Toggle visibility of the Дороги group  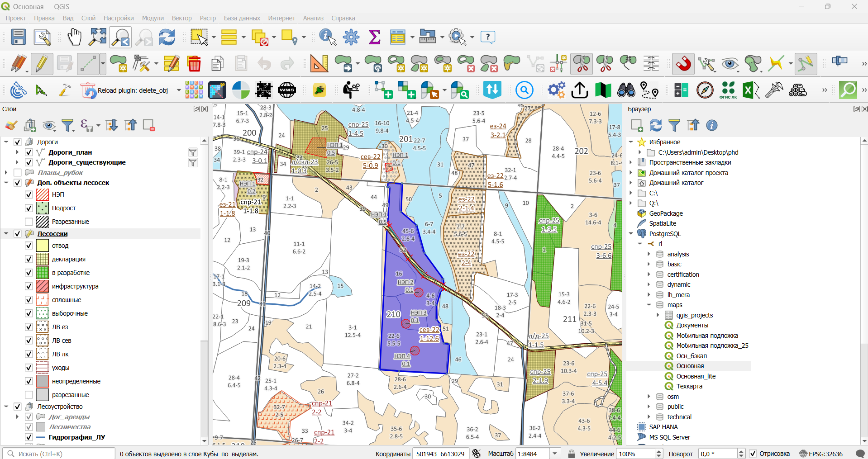coord(18,142)
